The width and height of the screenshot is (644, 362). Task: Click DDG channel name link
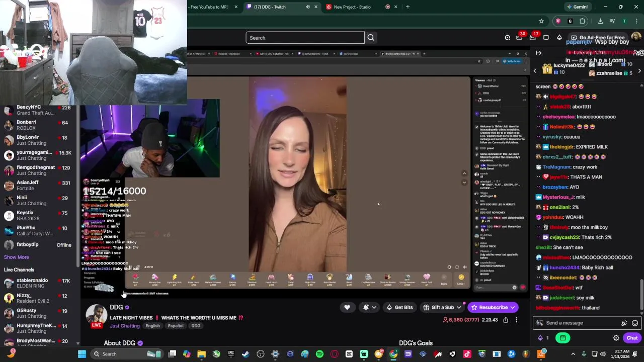pyautogui.click(x=116, y=307)
